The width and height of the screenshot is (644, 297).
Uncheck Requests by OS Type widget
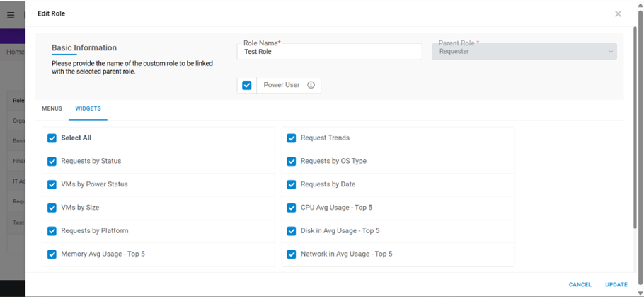click(x=292, y=162)
